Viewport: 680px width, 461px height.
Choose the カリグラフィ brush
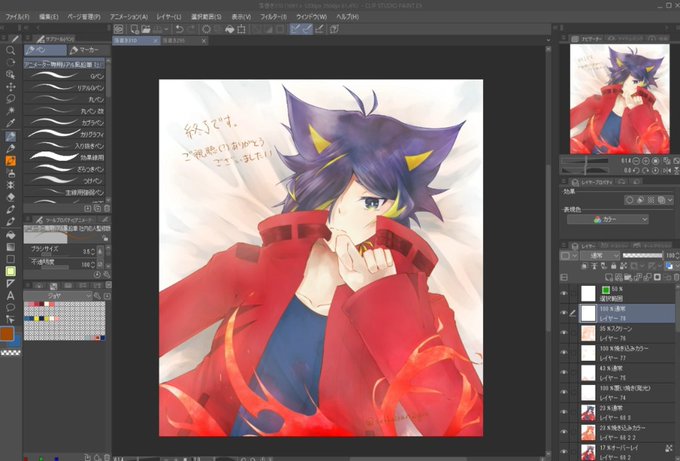(x=64, y=134)
